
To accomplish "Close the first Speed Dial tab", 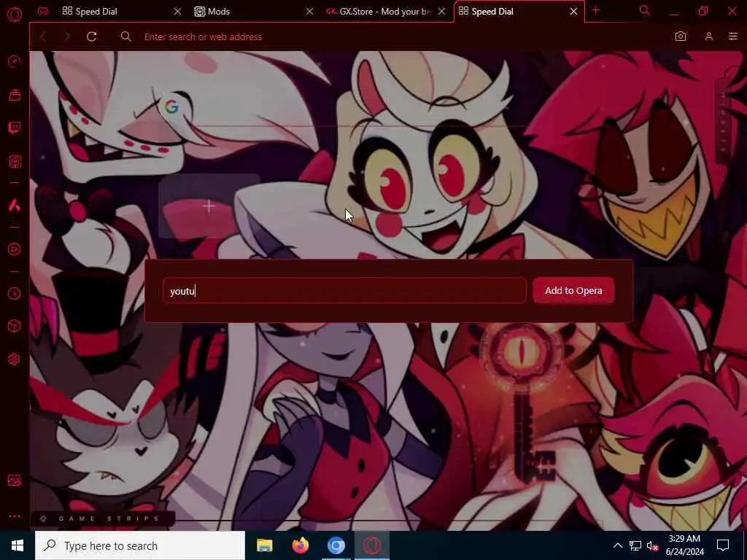I will [177, 12].
